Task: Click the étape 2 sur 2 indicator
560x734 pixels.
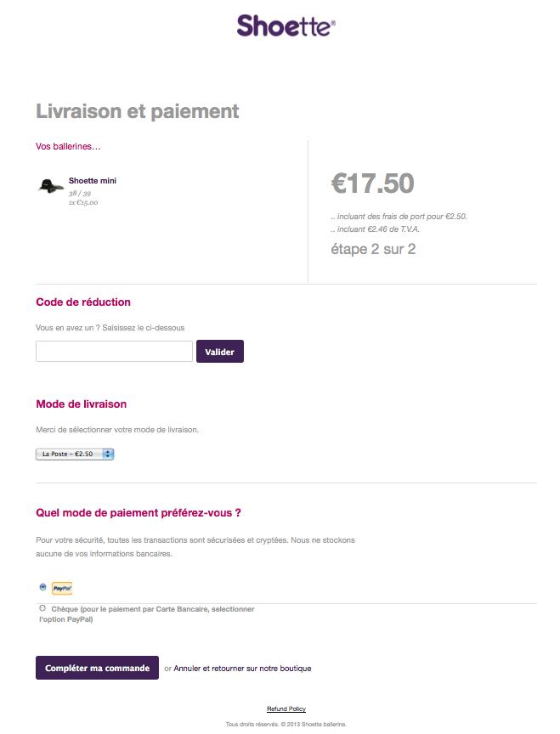Action: coord(372,250)
